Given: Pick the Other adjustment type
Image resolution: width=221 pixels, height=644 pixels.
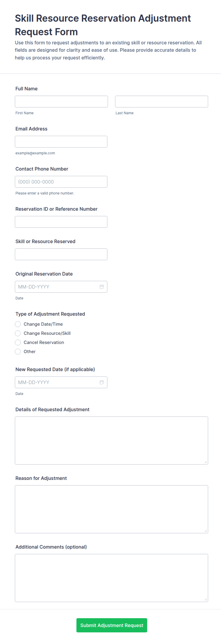Looking at the screenshot, I should point(18,352).
